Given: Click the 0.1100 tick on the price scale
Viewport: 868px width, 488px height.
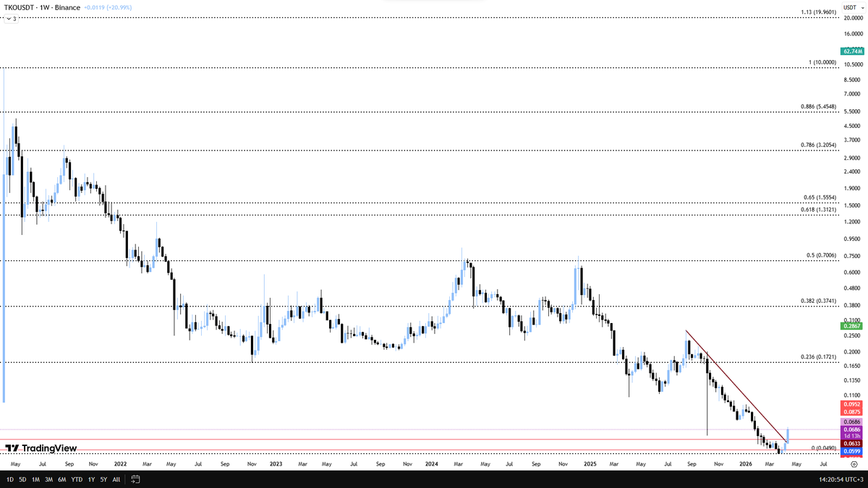Looking at the screenshot, I should tap(851, 395).
